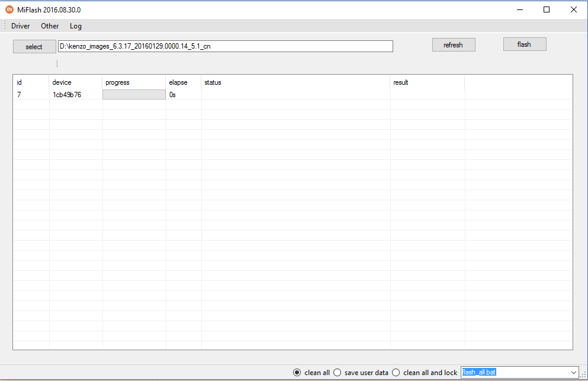Open the Log menu
Viewport: 588px width, 381px height.
pyautogui.click(x=75, y=26)
